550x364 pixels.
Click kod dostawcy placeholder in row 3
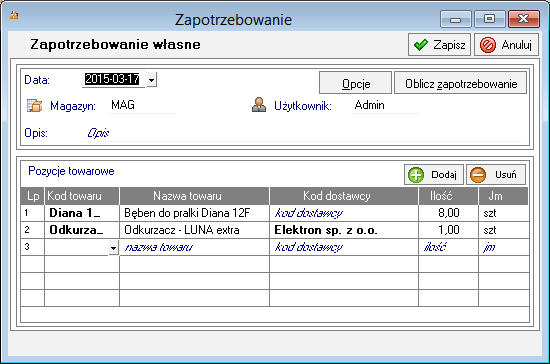pos(309,247)
